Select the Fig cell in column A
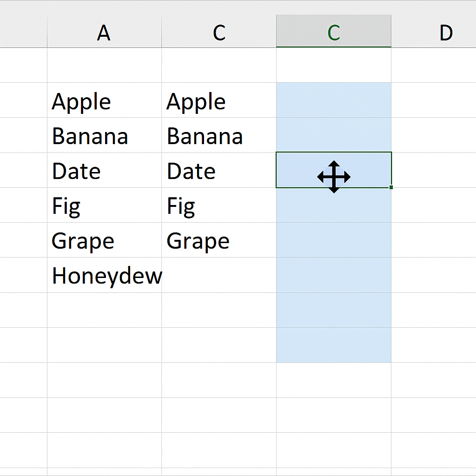Viewport: 476px width, 476px height. click(x=104, y=205)
